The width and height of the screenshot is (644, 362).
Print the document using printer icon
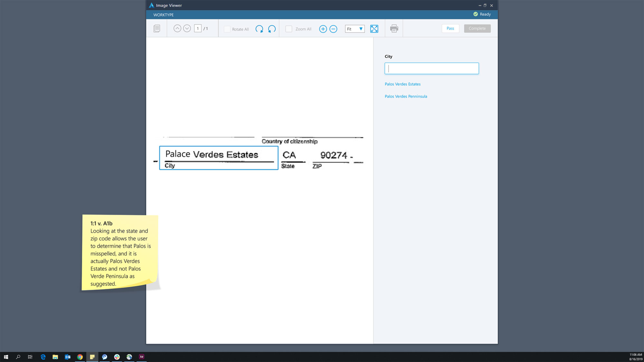tap(394, 29)
